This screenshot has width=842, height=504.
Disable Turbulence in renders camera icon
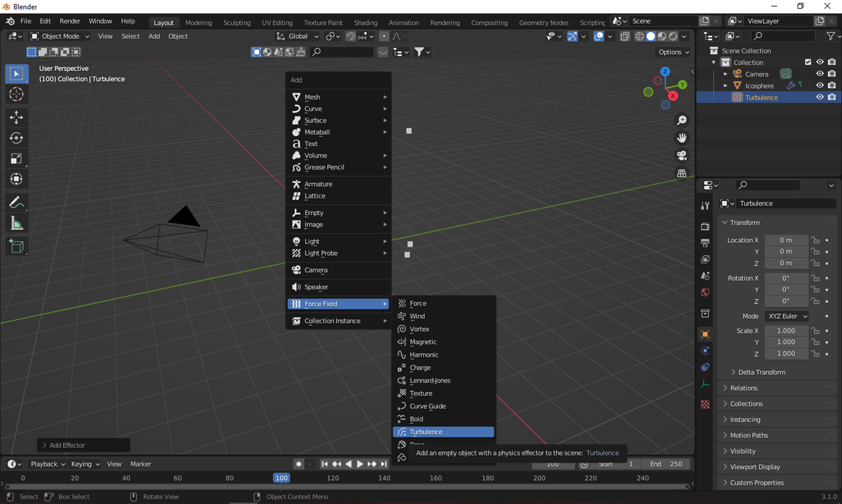[832, 97]
